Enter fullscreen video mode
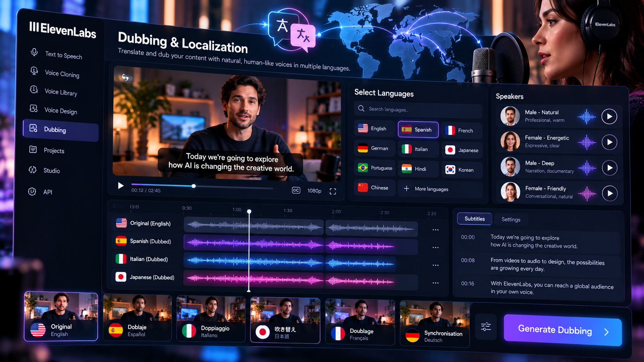The height and width of the screenshot is (362, 644). coord(333,191)
